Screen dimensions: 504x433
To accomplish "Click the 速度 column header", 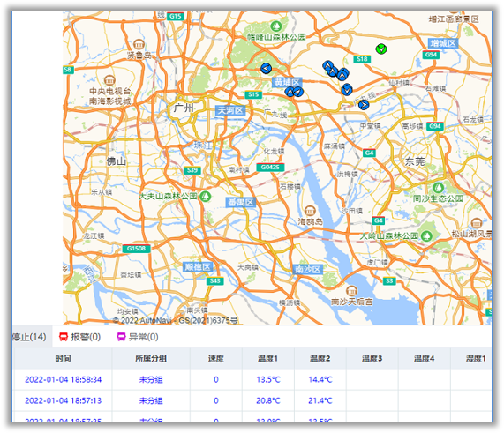I will point(215,358).
